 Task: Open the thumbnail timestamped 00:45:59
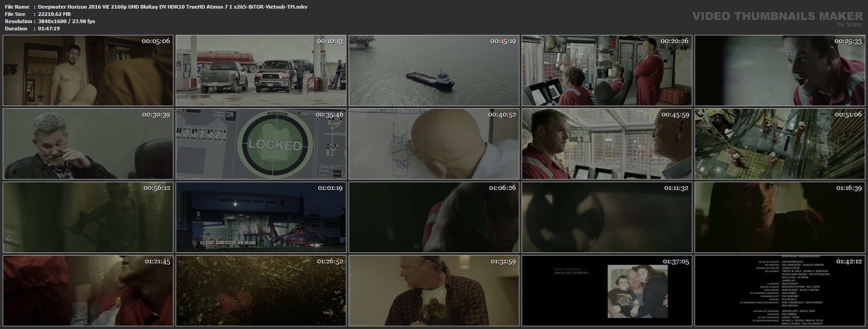pos(607,144)
